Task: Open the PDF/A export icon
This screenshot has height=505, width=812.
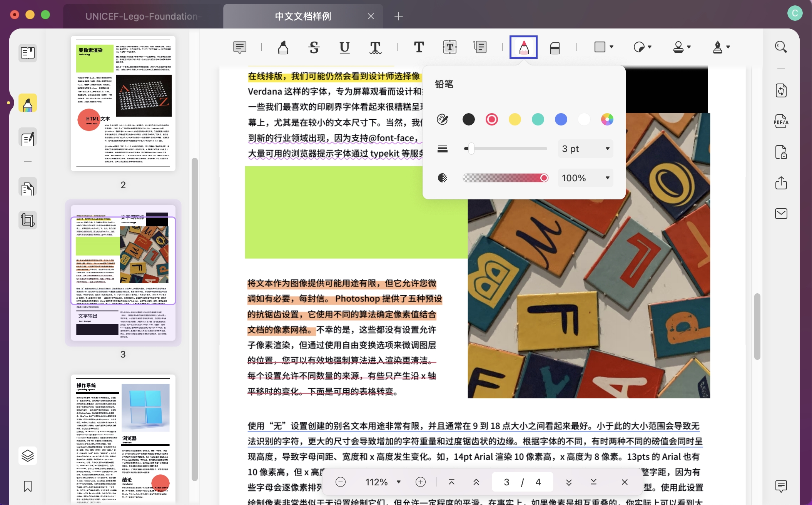Action: coord(781,121)
